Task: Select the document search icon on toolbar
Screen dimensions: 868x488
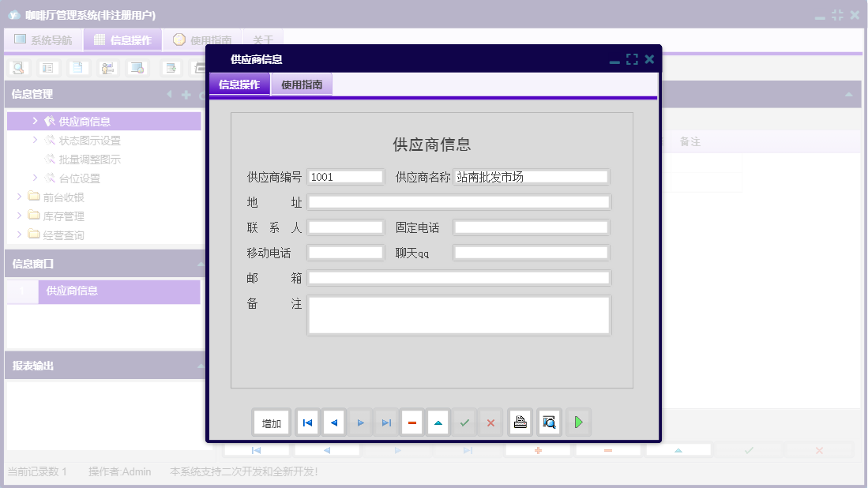Action: 17,68
